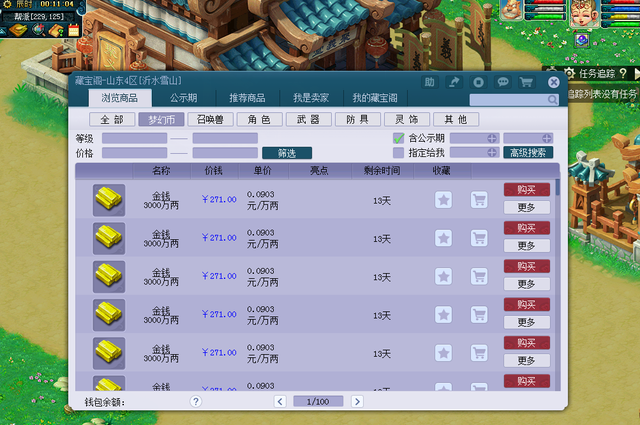Toggle the 含公示期 checkbox

click(398, 138)
